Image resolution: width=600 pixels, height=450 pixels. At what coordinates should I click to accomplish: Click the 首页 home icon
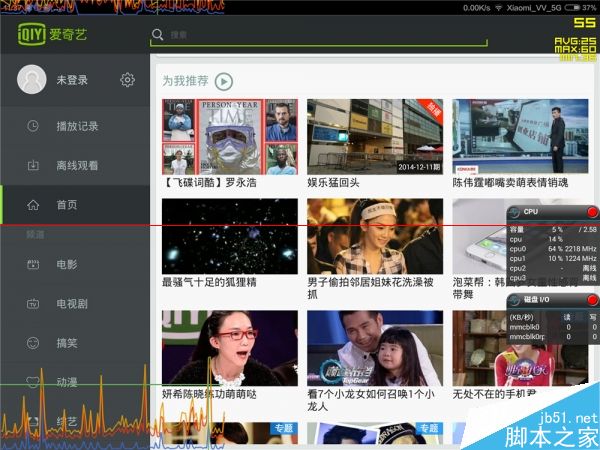[x=33, y=205]
